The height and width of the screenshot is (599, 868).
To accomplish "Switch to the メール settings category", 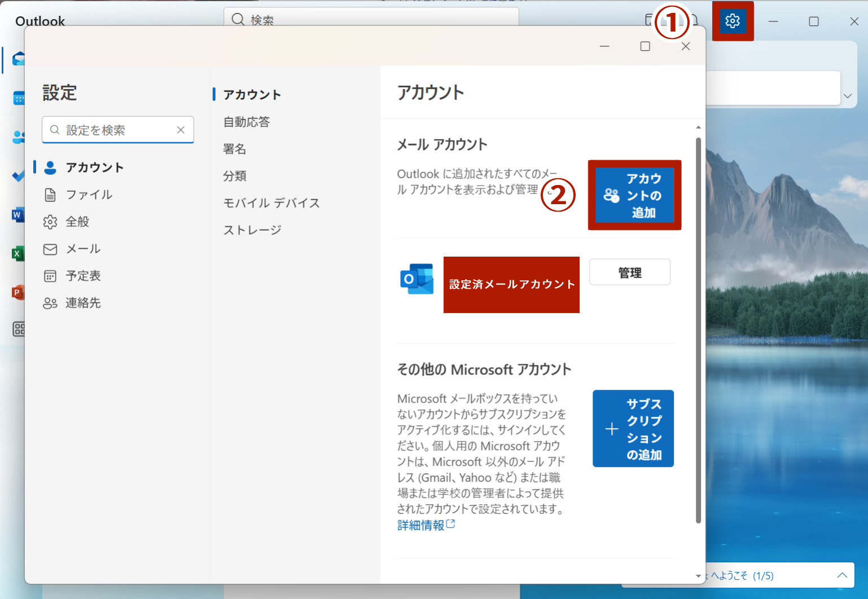I will [82, 249].
